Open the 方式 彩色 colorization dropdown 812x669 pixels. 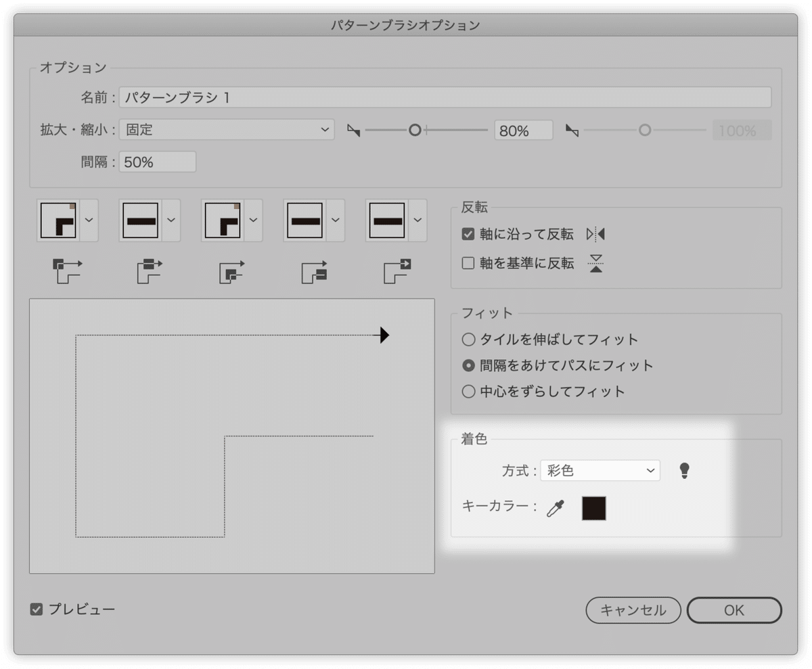pyautogui.click(x=600, y=471)
